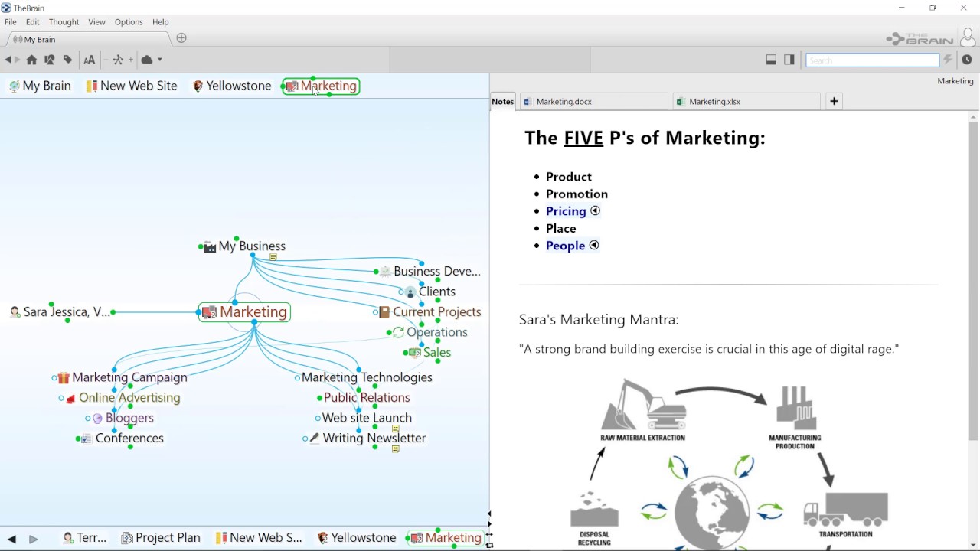Navigate back with the toolbar back arrow
The image size is (980, 551).
[x=8, y=60]
